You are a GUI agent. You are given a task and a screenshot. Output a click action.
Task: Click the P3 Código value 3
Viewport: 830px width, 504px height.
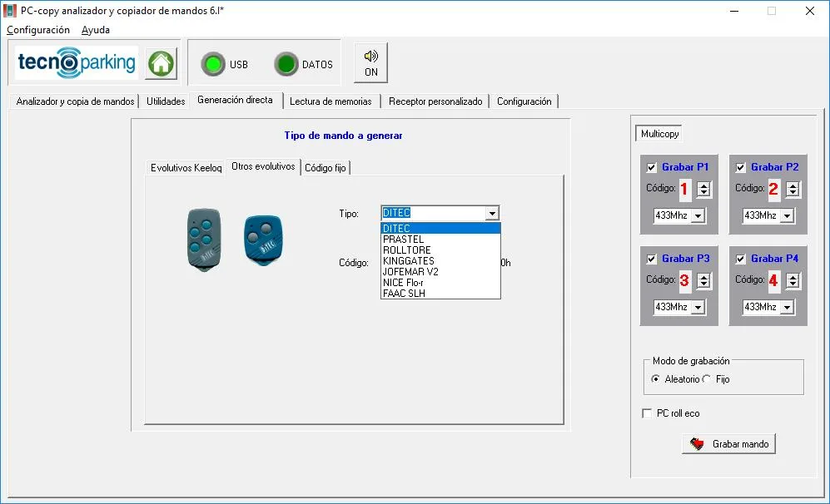point(684,280)
